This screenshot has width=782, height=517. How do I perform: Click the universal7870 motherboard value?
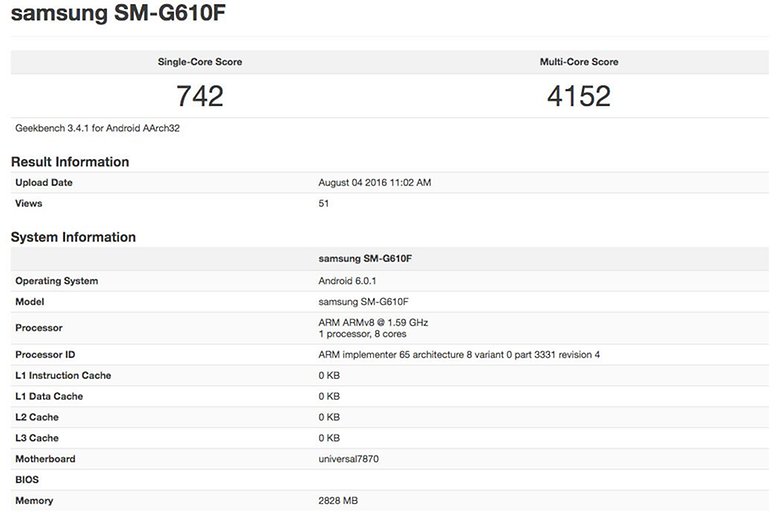pos(349,459)
